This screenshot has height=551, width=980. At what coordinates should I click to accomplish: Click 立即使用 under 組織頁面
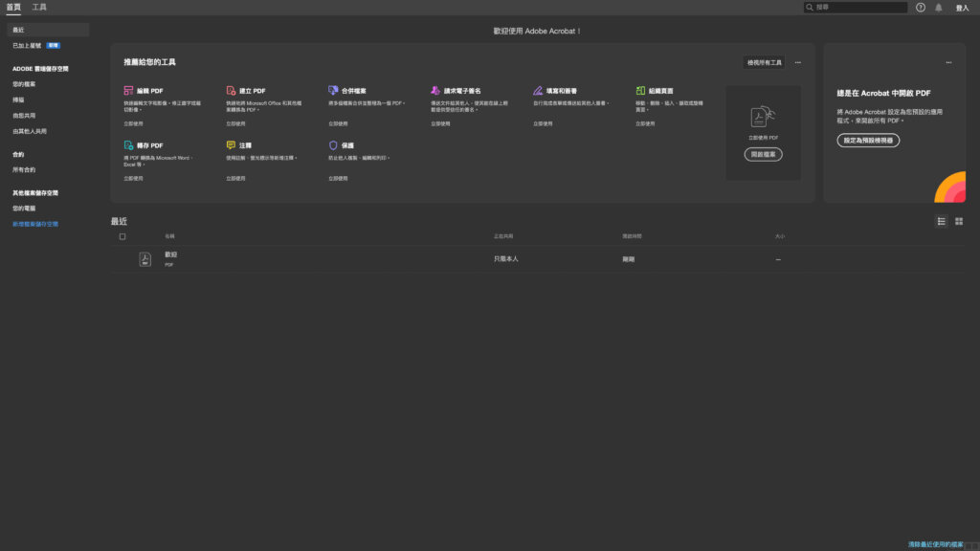(645, 123)
